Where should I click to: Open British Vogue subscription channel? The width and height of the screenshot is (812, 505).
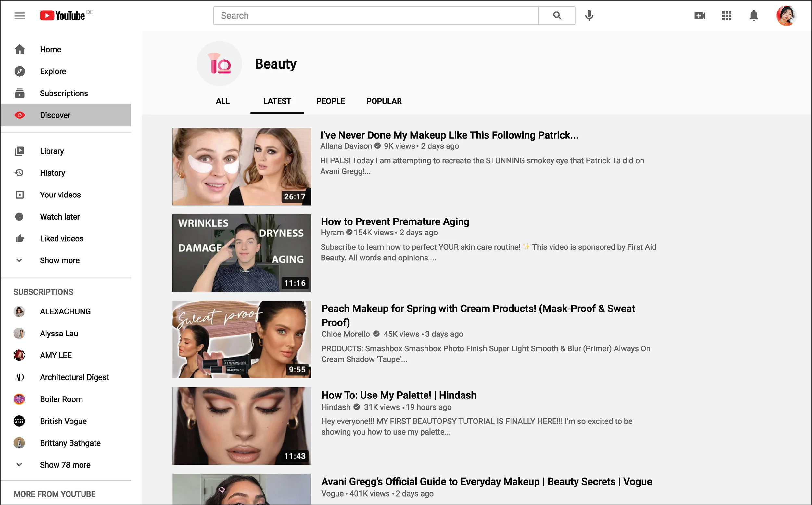tap(63, 421)
